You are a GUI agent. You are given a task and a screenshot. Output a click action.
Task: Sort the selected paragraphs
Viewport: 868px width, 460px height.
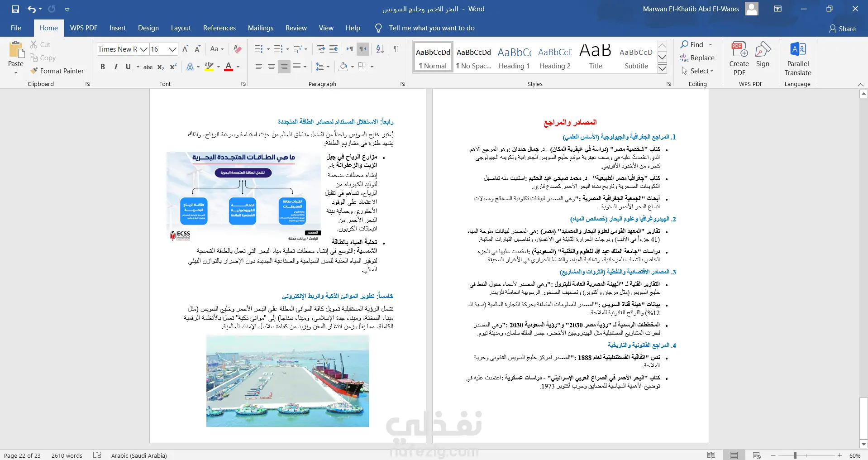coord(380,49)
